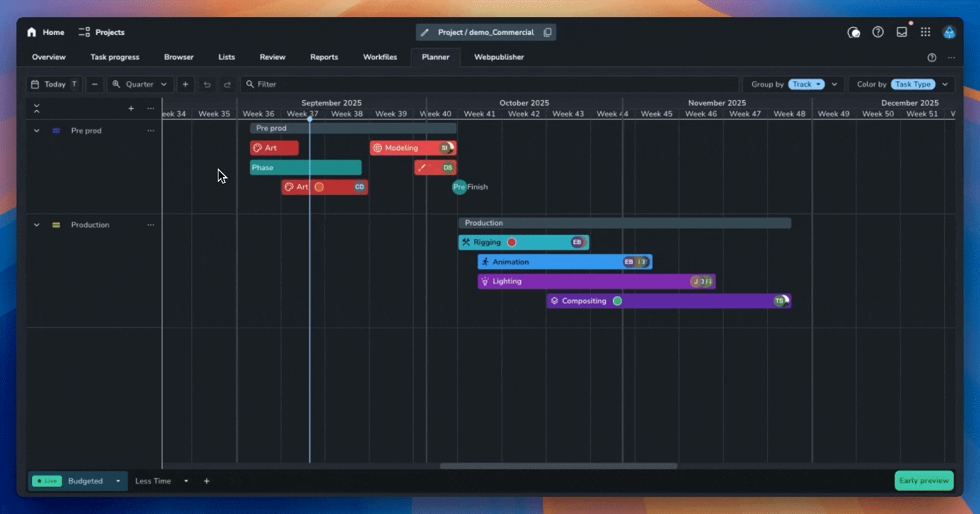Open the Group by Track dropdown
This screenshot has height=514, width=980.
(806, 84)
